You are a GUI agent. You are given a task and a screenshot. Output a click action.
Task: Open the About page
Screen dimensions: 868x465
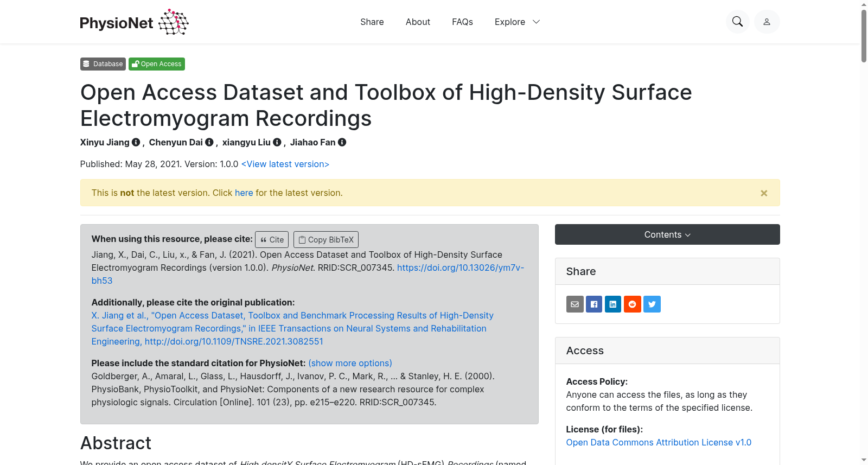click(x=418, y=22)
